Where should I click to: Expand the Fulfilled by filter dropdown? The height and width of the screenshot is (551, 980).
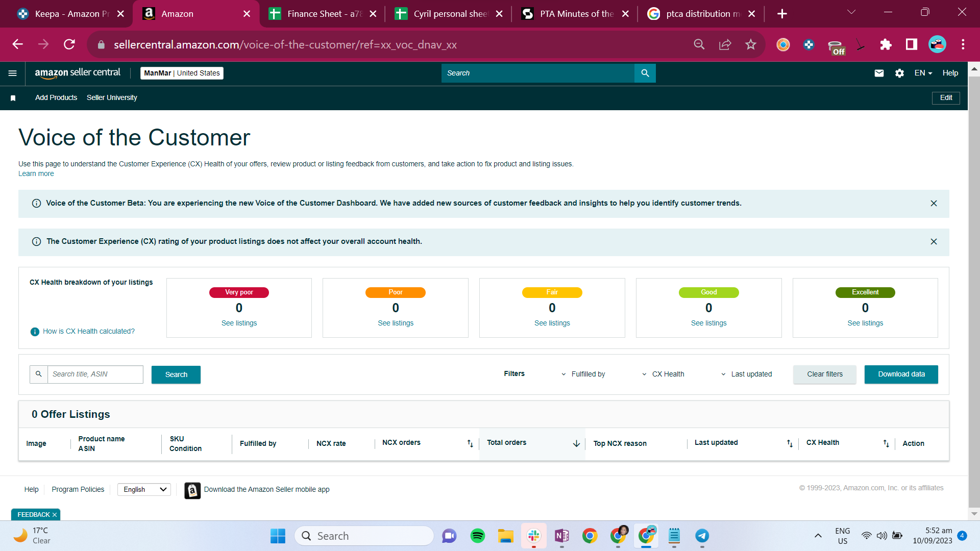click(x=583, y=374)
